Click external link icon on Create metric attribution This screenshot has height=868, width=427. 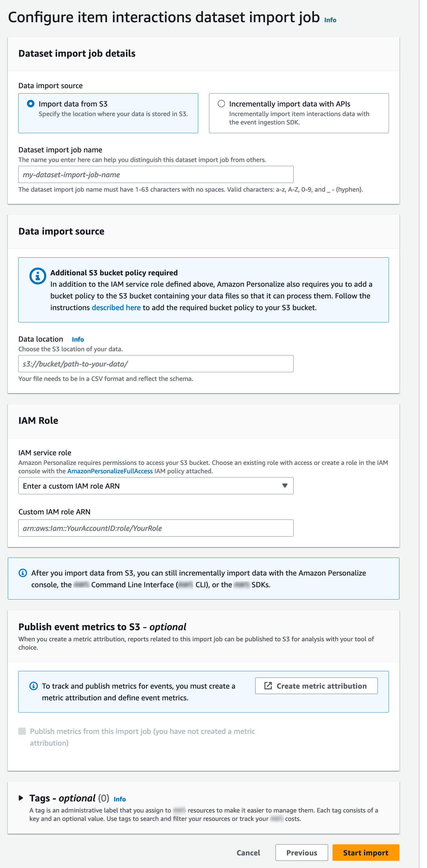click(x=268, y=686)
